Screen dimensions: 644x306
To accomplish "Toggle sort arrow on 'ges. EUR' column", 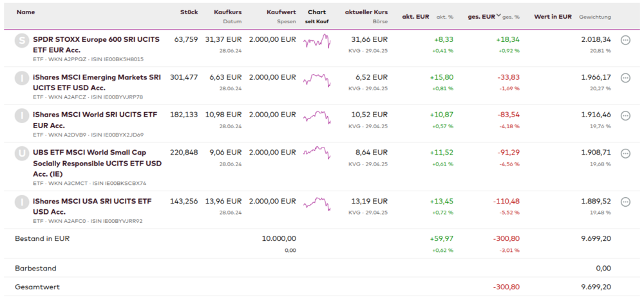I will (x=499, y=16).
